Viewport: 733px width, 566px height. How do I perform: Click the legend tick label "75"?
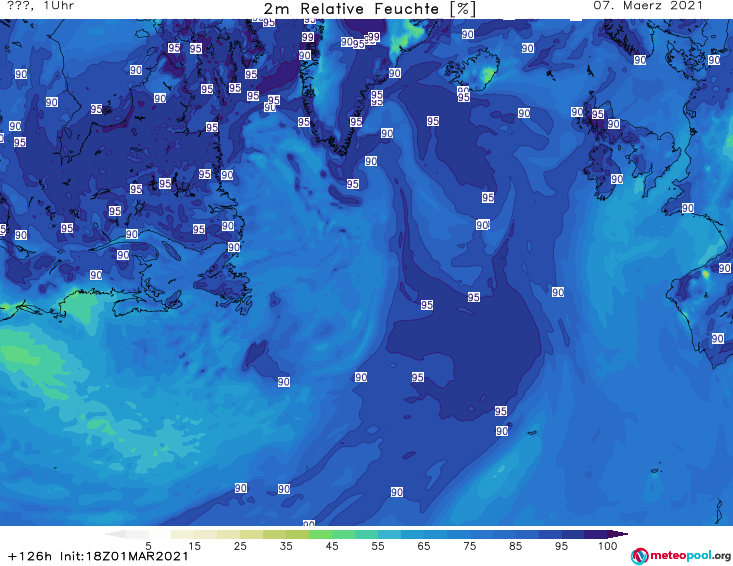click(x=469, y=546)
